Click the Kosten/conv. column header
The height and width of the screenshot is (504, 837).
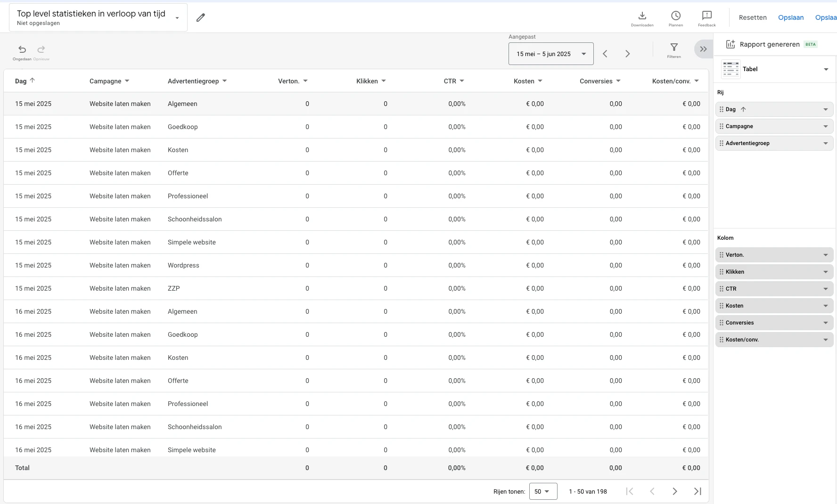coord(672,81)
